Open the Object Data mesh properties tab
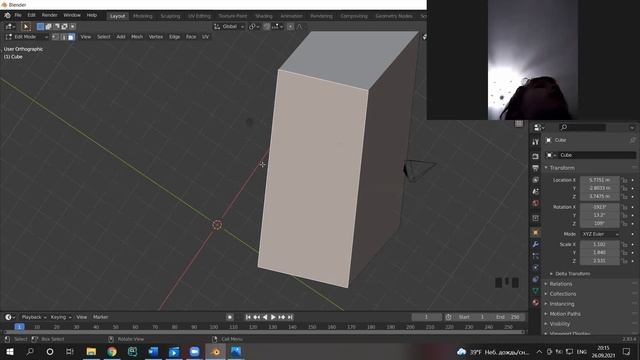 536,291
